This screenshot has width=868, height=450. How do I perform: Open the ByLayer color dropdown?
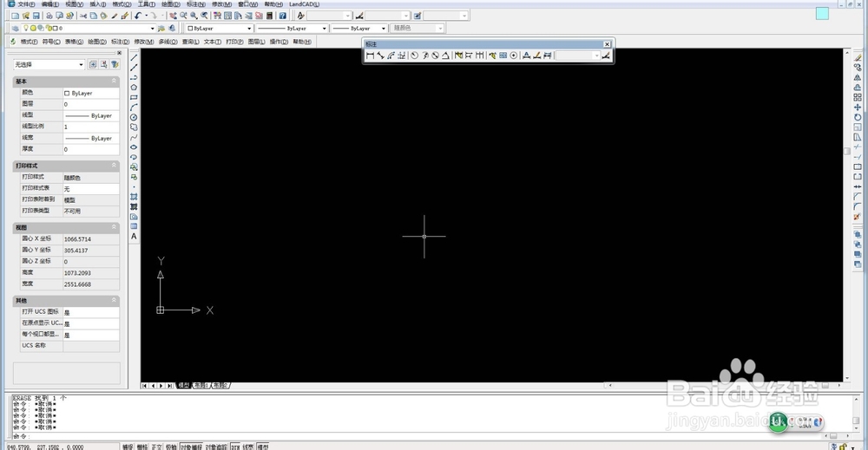click(219, 29)
